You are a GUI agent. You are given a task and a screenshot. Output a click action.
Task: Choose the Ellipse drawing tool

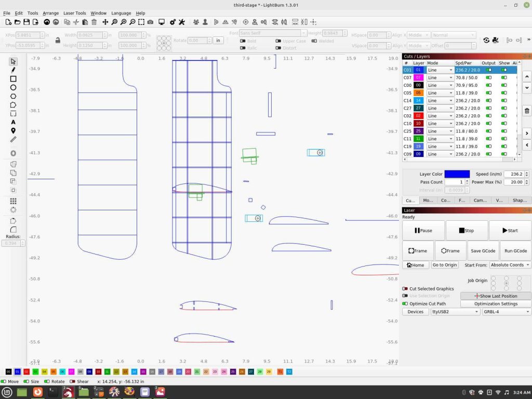[x=14, y=87]
